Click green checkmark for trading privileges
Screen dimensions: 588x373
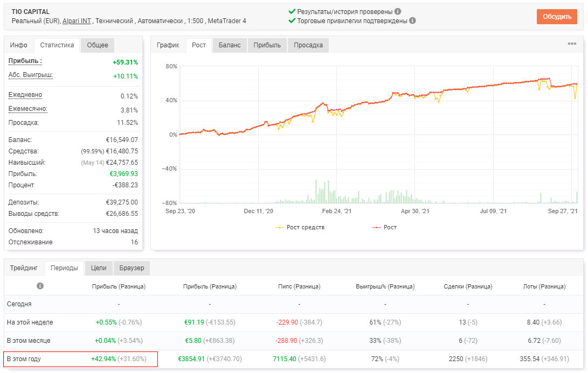(292, 20)
